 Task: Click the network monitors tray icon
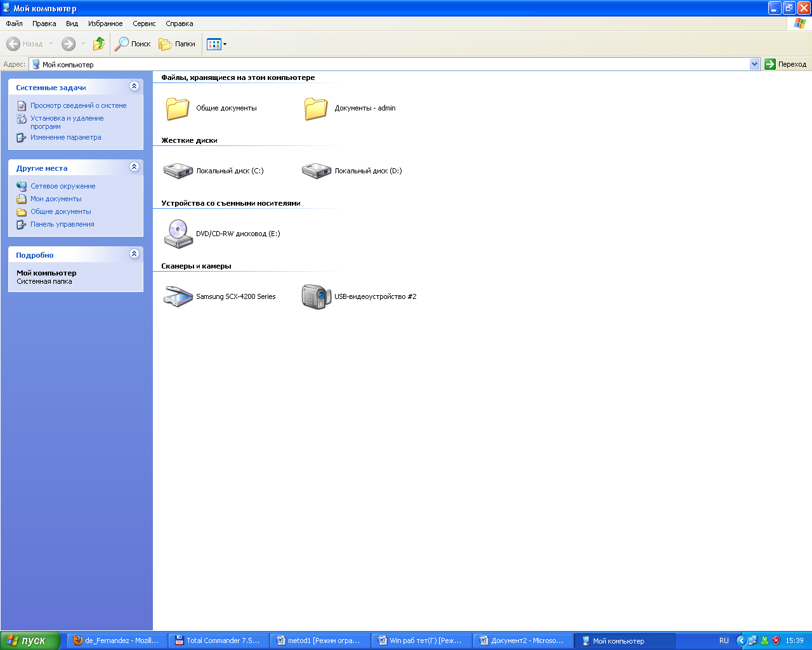pos(752,640)
